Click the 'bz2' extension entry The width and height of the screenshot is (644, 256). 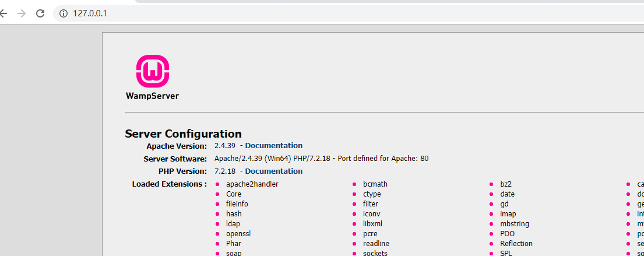[x=506, y=184]
